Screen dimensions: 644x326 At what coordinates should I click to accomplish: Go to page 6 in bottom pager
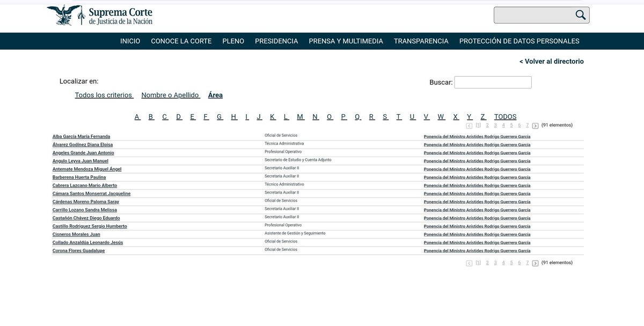coord(519,263)
